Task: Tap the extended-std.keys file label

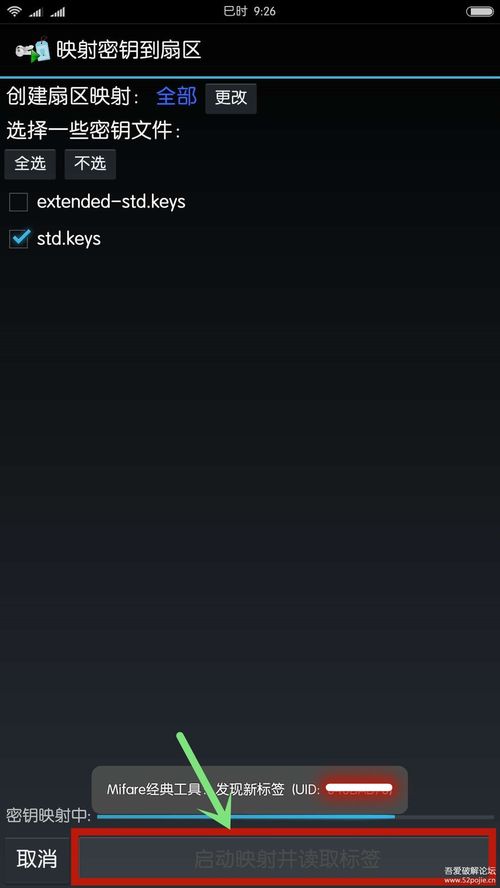Action: pos(111,202)
